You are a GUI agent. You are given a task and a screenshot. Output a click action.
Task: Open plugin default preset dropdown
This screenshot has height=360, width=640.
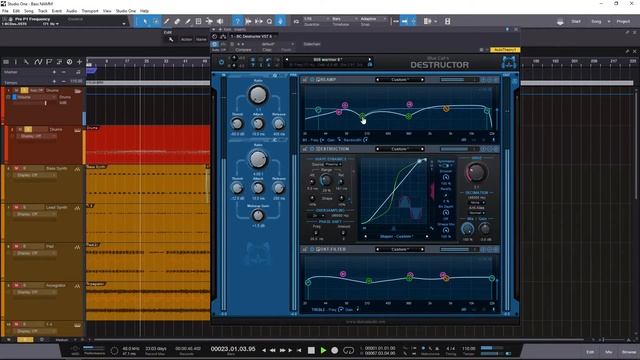click(x=277, y=44)
